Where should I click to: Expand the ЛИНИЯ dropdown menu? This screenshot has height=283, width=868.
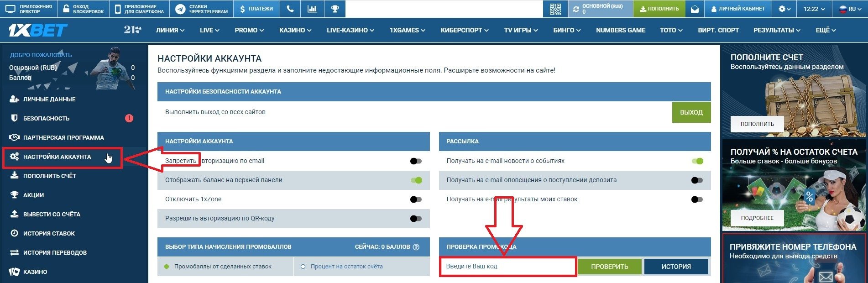[170, 30]
